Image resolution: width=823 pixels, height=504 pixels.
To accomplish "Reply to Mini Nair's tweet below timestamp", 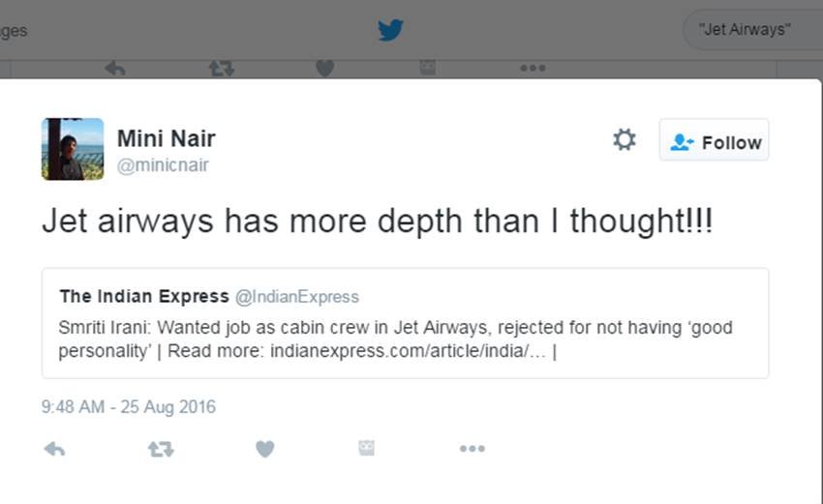I will point(55,449).
